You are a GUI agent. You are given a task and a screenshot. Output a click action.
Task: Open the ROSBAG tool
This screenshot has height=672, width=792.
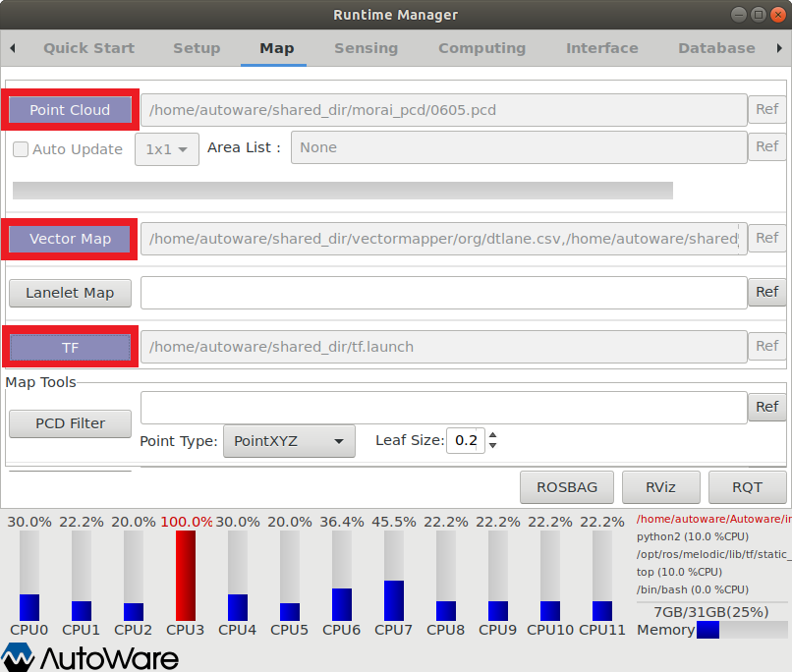[x=566, y=487]
